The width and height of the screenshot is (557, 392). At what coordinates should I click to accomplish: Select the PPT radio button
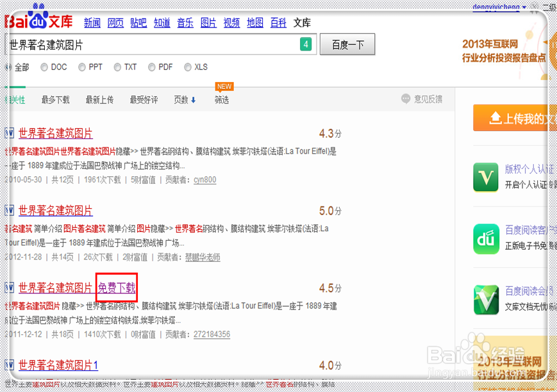(x=81, y=67)
